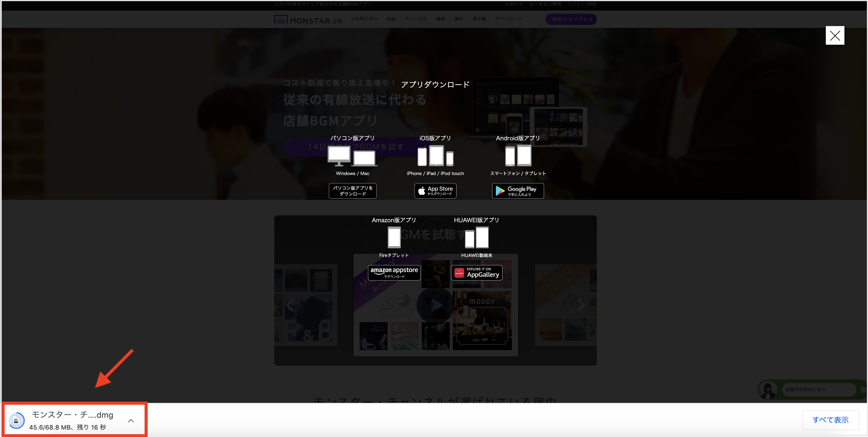Click the MONSTAR.ch logo
The height and width of the screenshot is (437, 868).
coord(308,20)
